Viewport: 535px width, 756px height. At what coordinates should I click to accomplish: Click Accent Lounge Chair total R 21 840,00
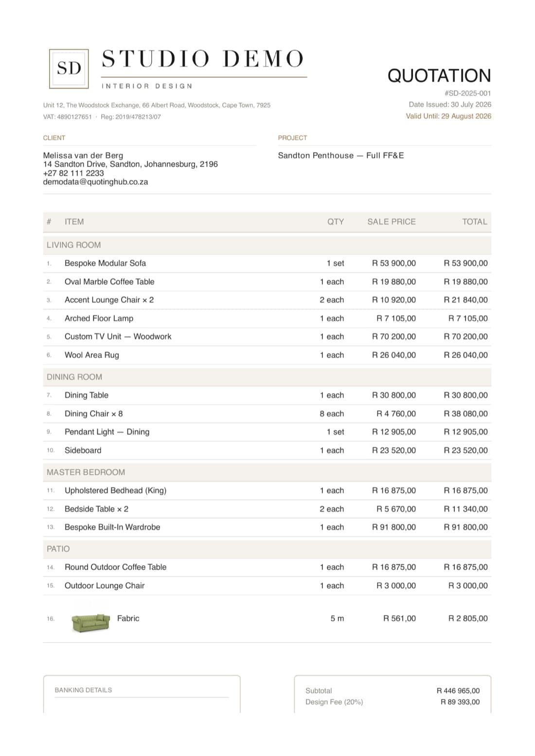pyautogui.click(x=466, y=300)
